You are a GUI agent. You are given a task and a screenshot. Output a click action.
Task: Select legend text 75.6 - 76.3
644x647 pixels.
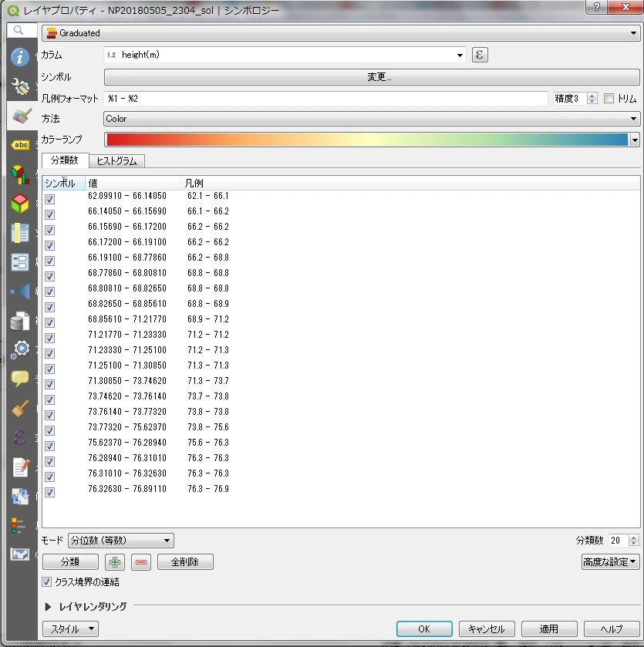[x=208, y=443]
